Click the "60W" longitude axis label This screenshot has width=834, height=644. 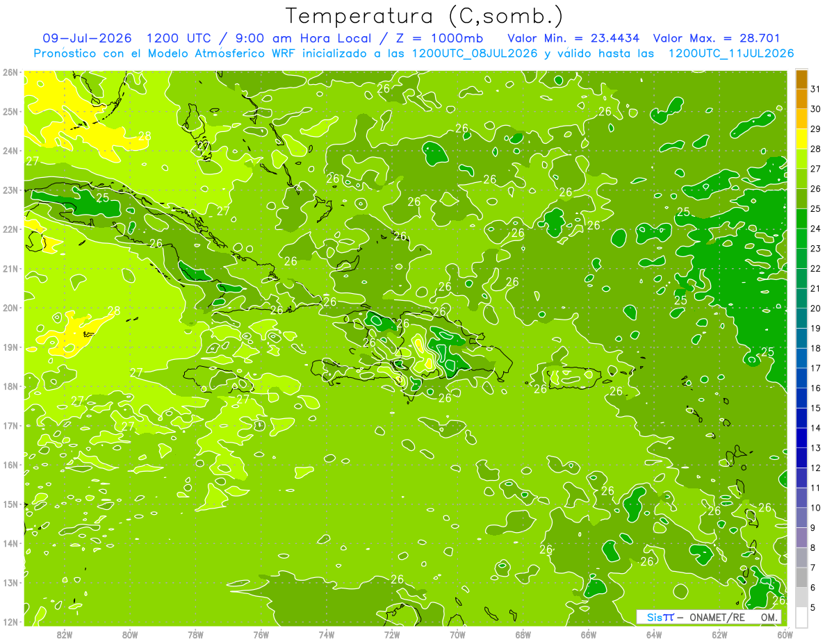pos(785,635)
